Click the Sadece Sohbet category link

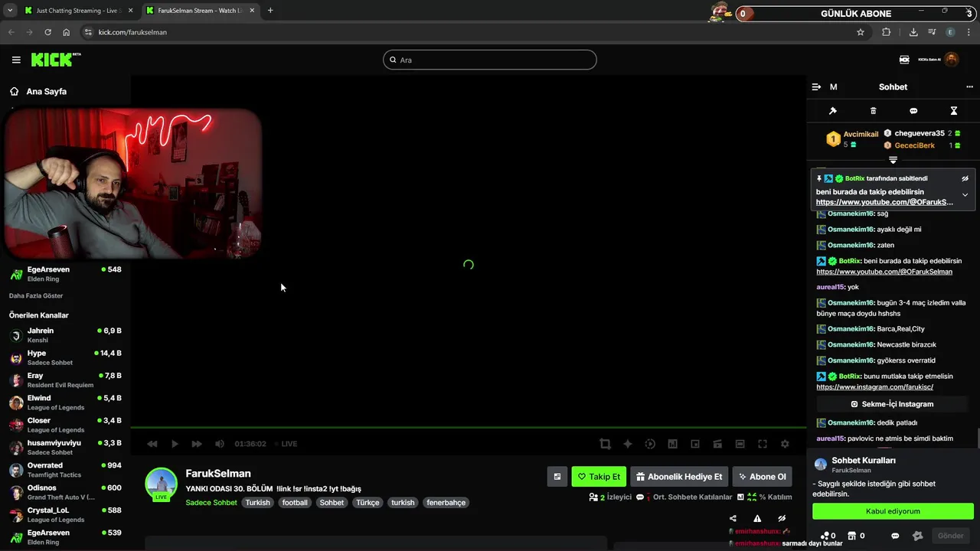[211, 503]
